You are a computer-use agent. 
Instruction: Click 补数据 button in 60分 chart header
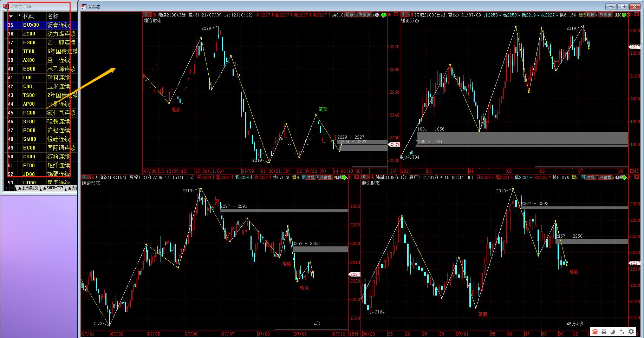click(x=606, y=177)
